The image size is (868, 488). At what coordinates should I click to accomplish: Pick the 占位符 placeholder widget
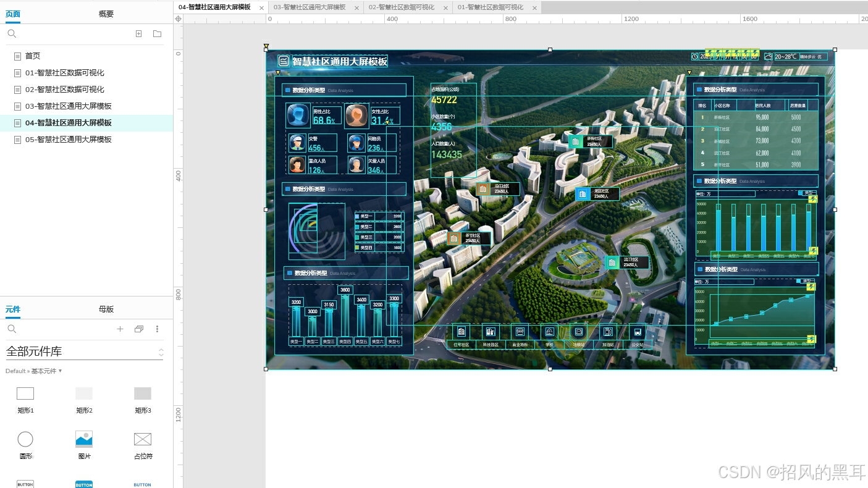[143, 439]
